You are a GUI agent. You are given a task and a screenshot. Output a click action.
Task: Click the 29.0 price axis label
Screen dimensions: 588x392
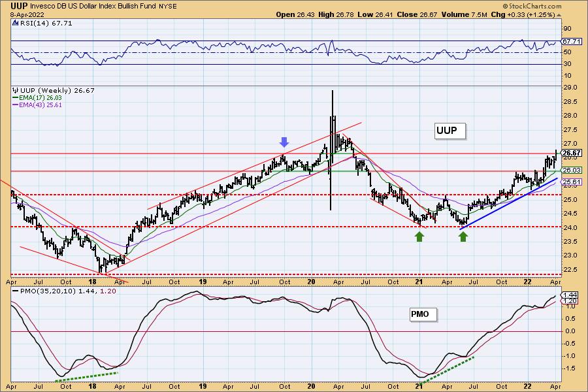click(x=570, y=88)
